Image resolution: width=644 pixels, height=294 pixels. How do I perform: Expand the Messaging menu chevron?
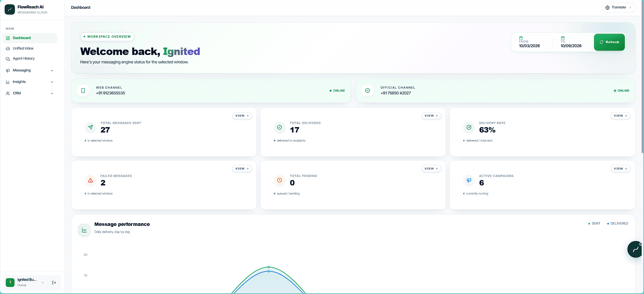coord(52,70)
